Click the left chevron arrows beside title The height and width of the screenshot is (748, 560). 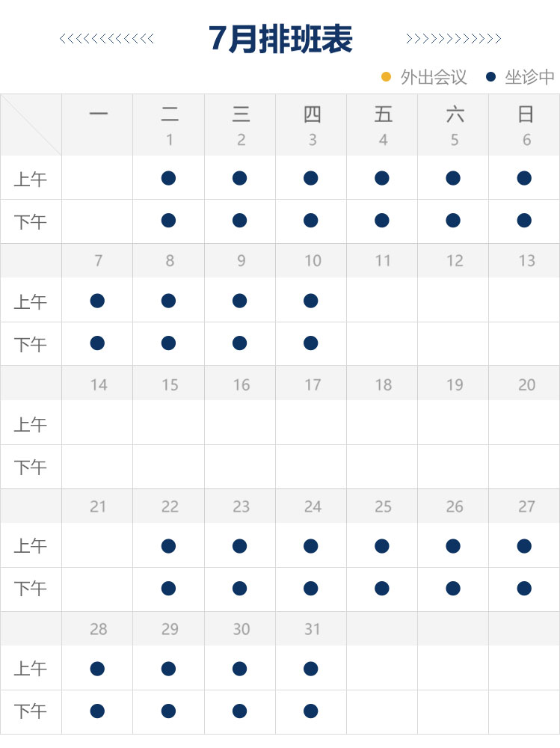107,39
